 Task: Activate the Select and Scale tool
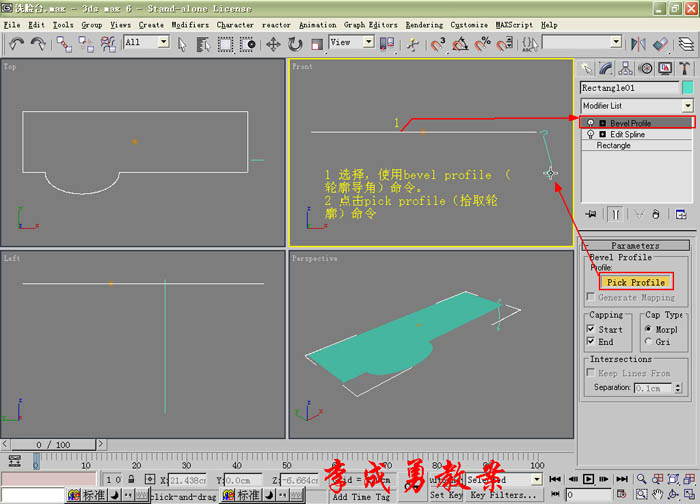(317, 44)
